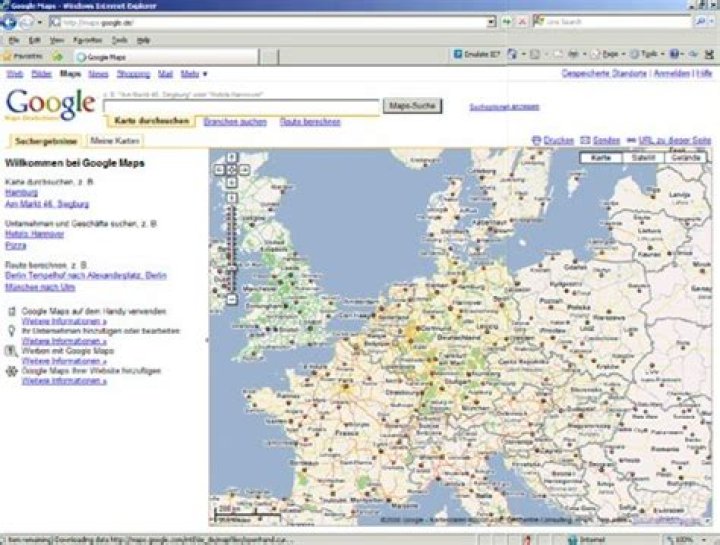Click the zoom slider handle on the map
This screenshot has height=545, width=720.
point(232,267)
